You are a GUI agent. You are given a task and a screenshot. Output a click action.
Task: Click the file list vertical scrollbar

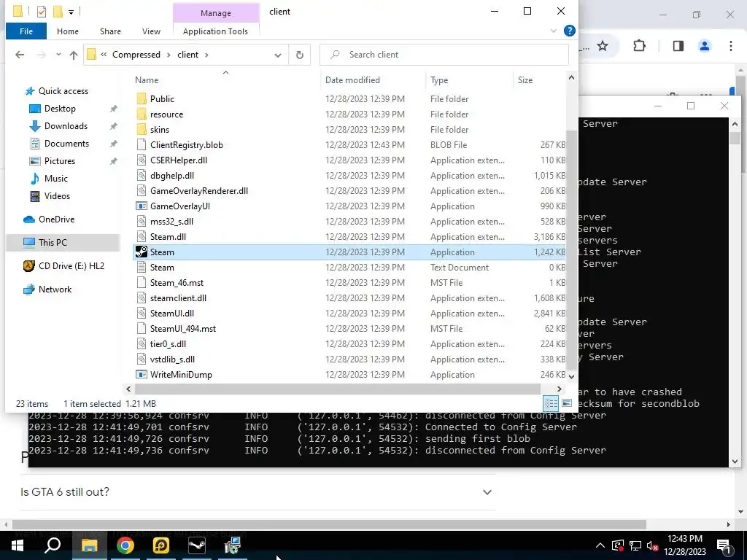point(571,251)
